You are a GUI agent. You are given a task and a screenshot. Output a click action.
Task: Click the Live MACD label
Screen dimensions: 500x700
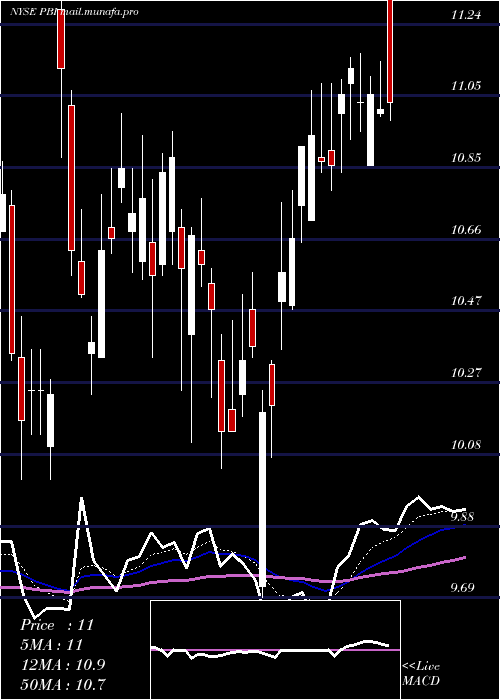click(x=421, y=673)
